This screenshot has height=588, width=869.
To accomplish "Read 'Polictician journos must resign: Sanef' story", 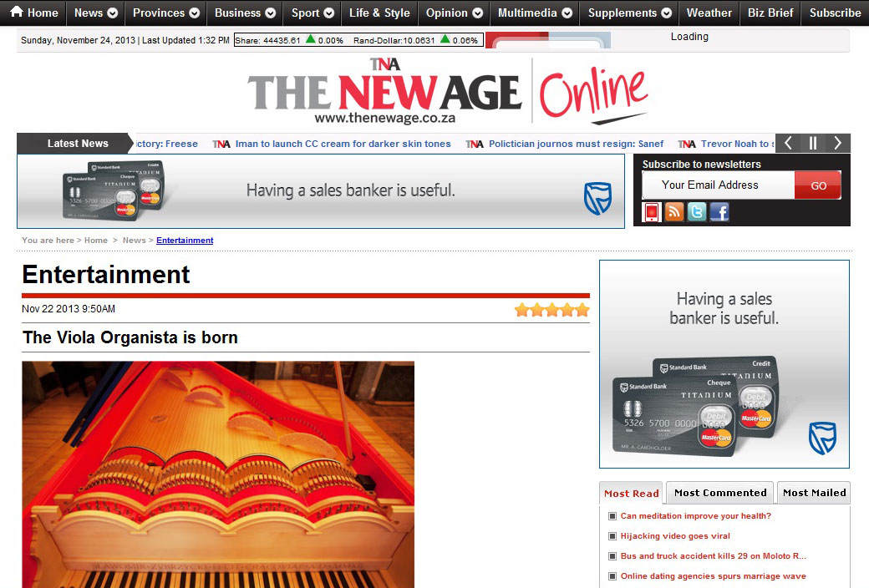I will click(x=576, y=144).
